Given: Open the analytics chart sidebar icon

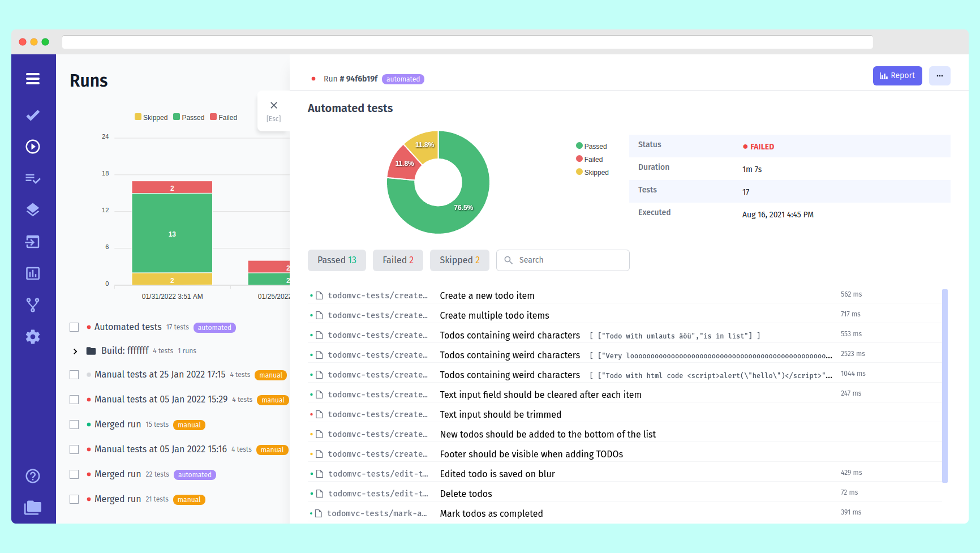Looking at the screenshot, I should [33, 273].
